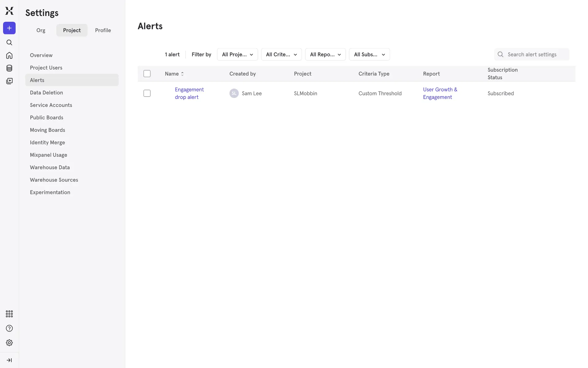Go to the home icon
The height and width of the screenshot is (368, 588).
[9, 56]
